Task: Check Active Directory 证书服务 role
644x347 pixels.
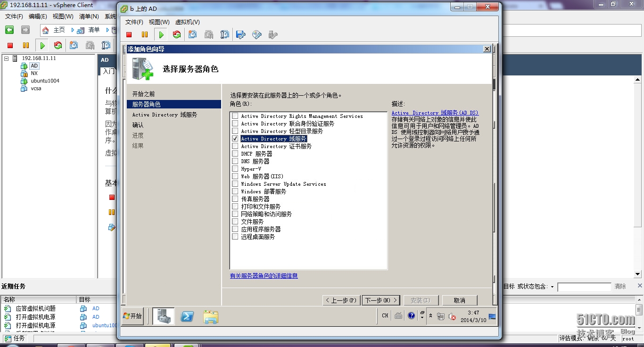Action: point(235,146)
